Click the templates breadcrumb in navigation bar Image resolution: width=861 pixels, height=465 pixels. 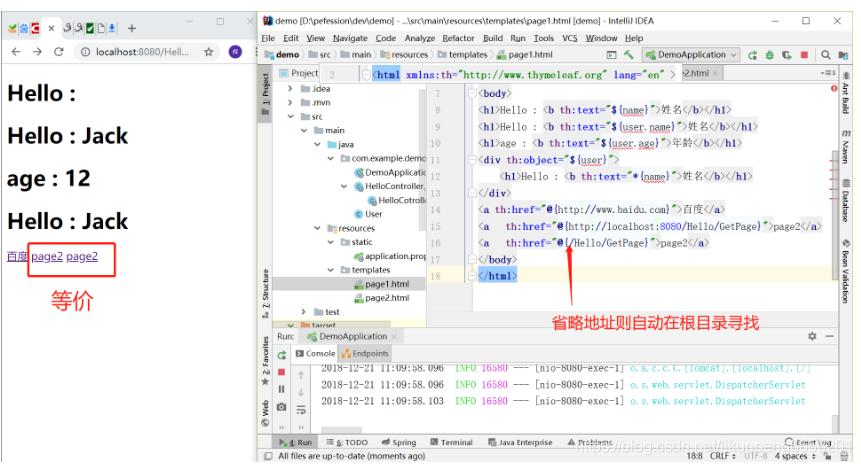point(463,54)
